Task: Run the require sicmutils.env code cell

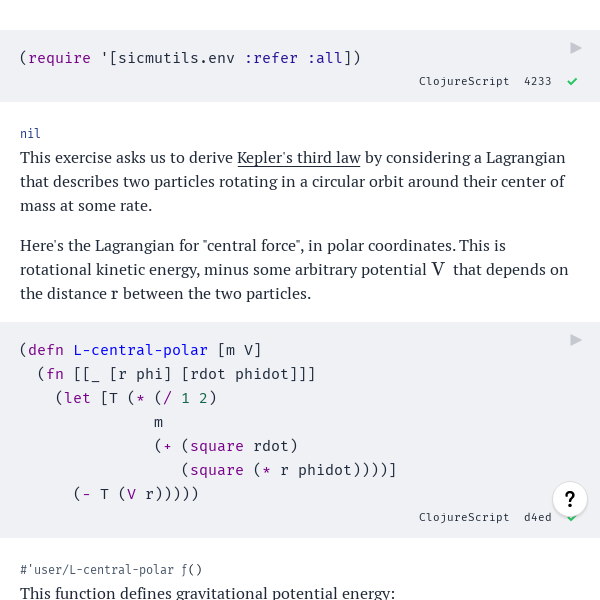Action: click(576, 48)
